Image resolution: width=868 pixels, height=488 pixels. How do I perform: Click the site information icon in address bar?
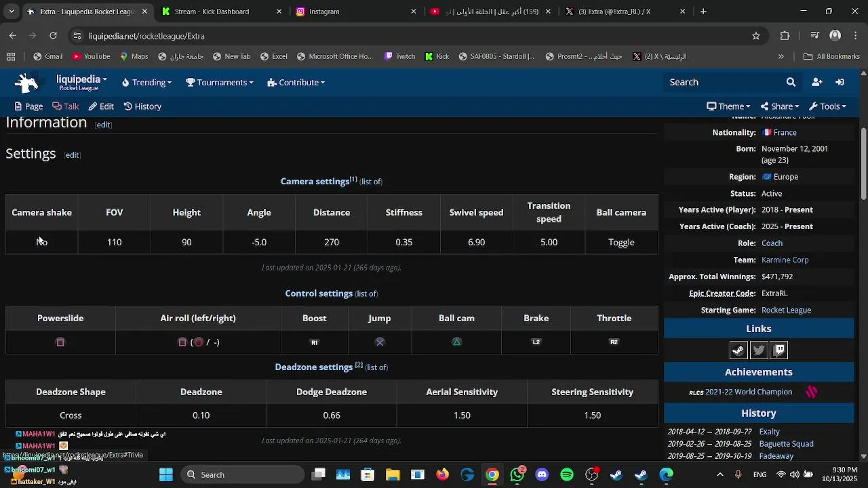coord(77,36)
